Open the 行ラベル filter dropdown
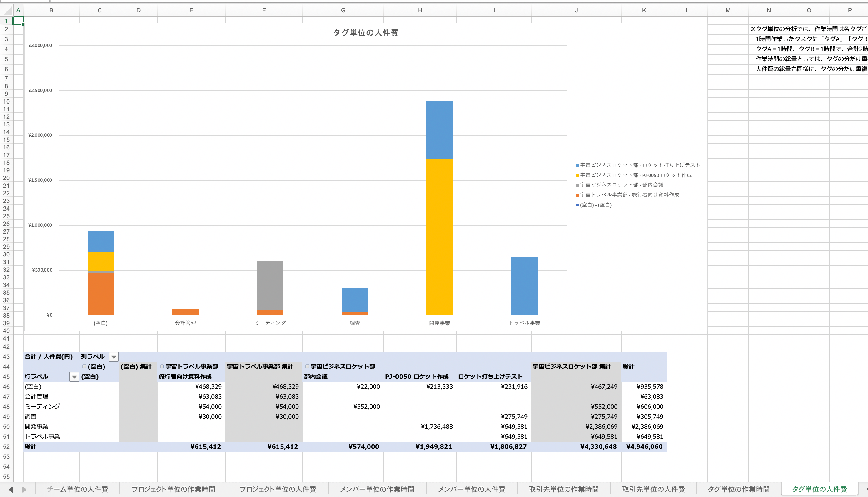 coord(74,377)
